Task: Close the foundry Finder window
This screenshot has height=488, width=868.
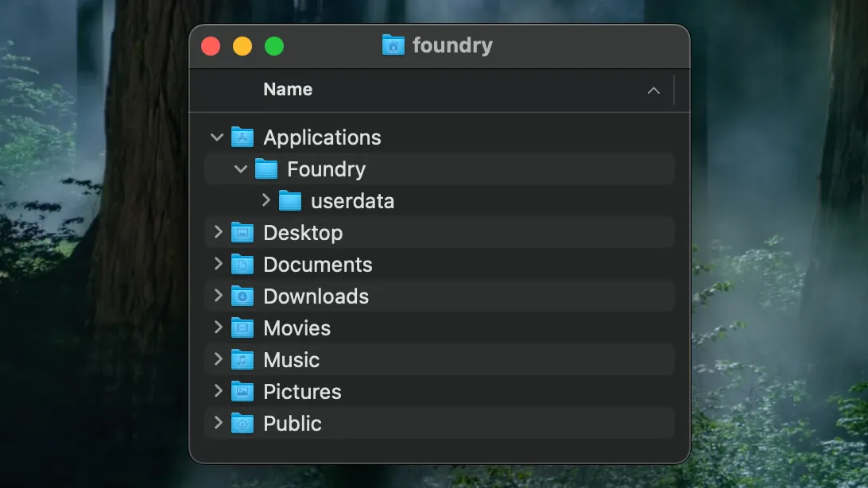Action: [211, 46]
